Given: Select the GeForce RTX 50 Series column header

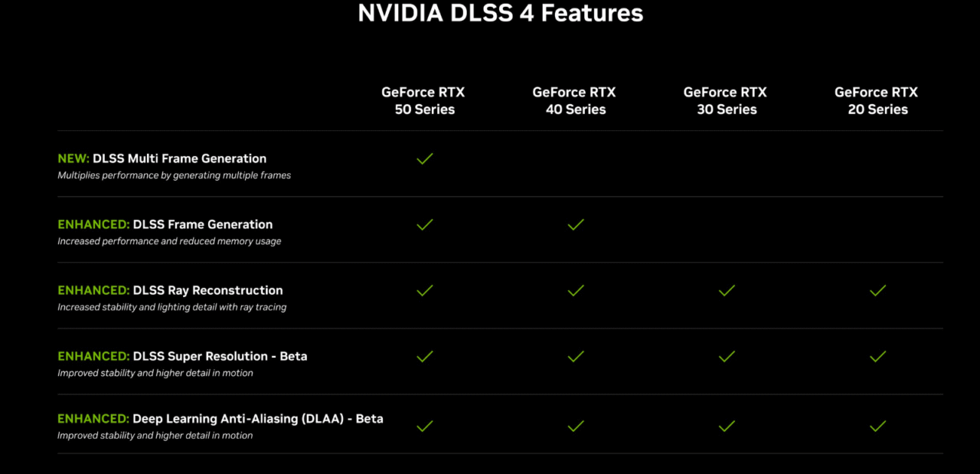Looking at the screenshot, I should (424, 101).
